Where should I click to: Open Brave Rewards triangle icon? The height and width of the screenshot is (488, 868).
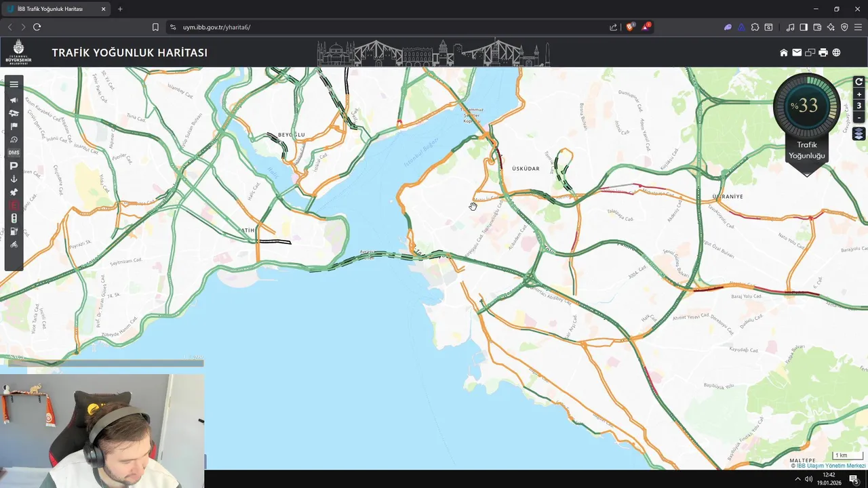pos(646,27)
